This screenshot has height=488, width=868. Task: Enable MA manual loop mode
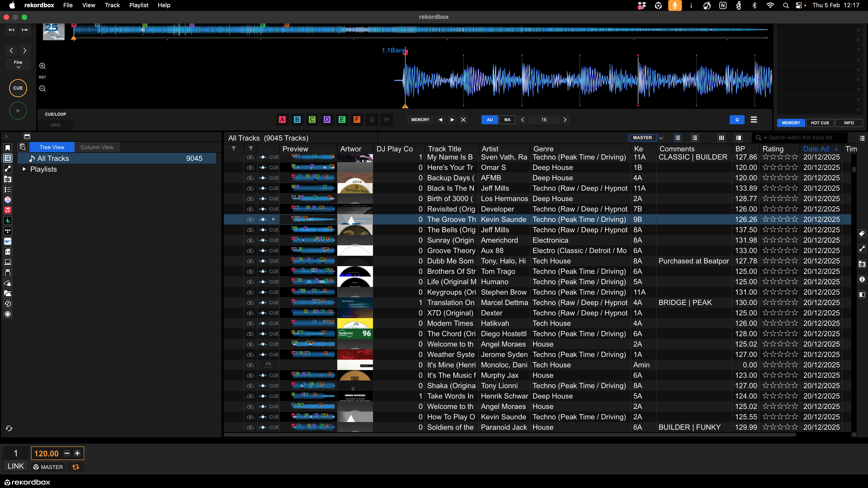click(507, 120)
